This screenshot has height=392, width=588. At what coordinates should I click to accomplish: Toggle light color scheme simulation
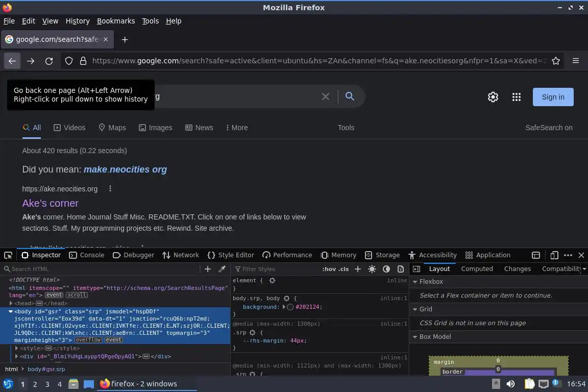pos(372,269)
